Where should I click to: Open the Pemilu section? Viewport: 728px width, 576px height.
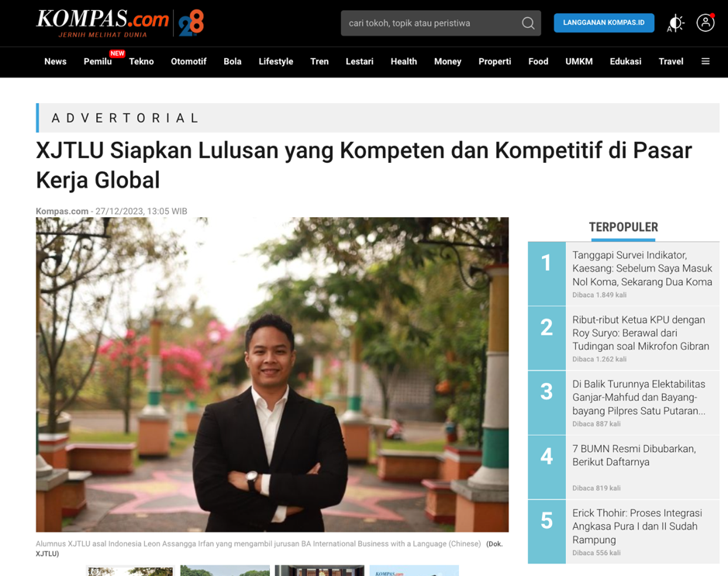[x=98, y=61]
